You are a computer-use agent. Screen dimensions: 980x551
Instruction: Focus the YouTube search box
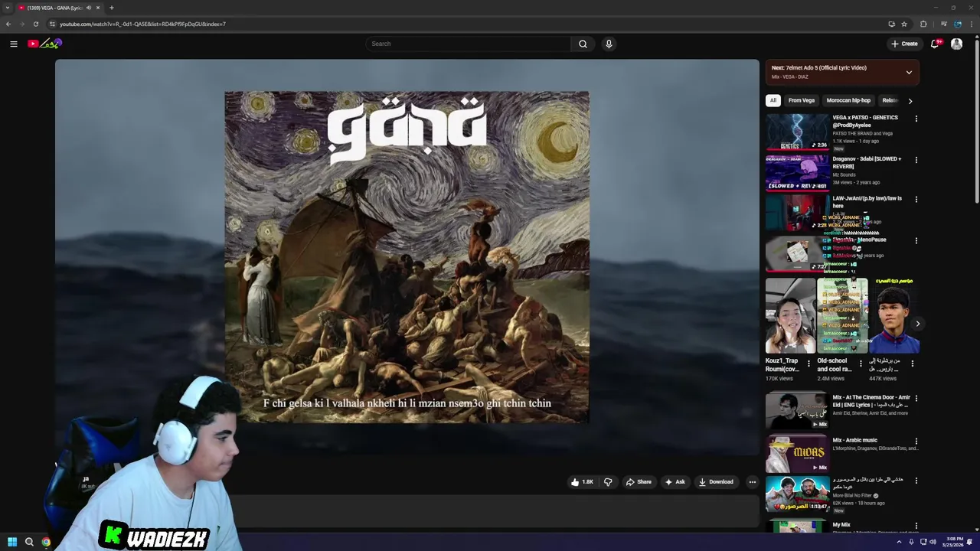(x=468, y=44)
